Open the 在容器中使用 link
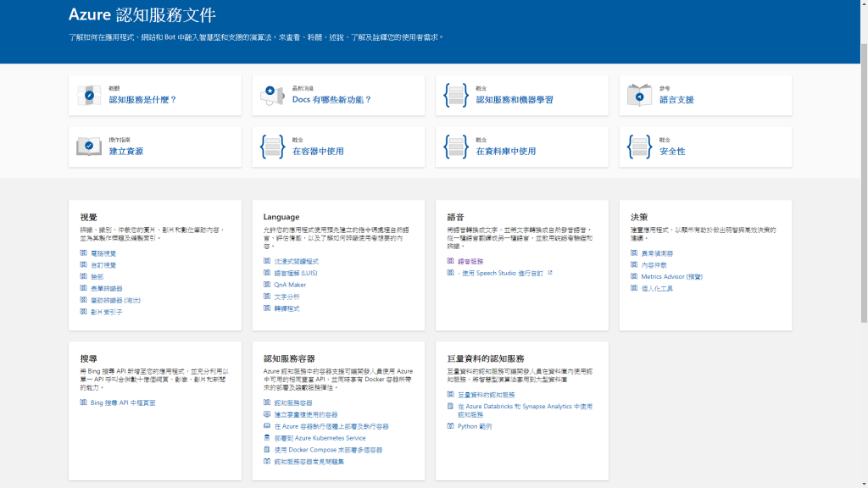868x488 pixels. tap(318, 151)
